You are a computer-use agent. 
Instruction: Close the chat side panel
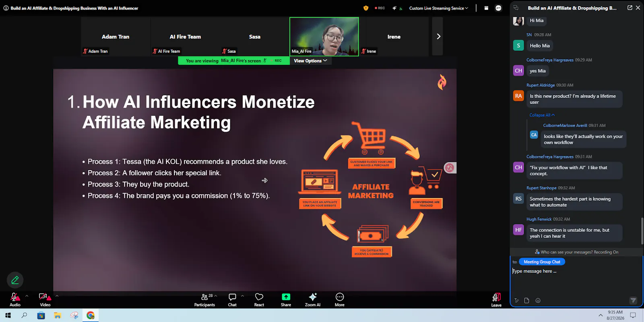638,8
